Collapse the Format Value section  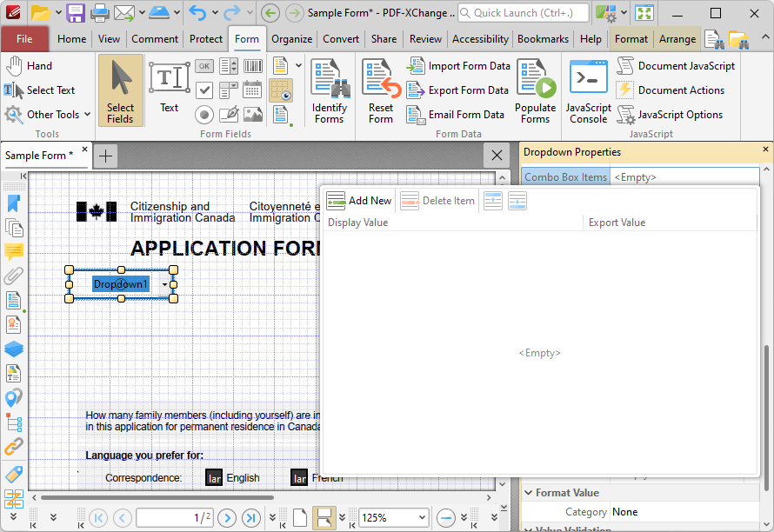pos(528,493)
